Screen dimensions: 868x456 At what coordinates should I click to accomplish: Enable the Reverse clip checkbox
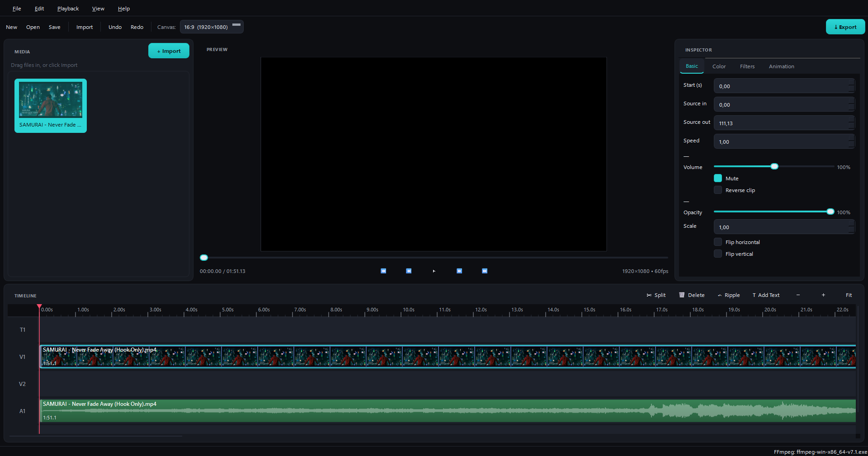pos(718,190)
